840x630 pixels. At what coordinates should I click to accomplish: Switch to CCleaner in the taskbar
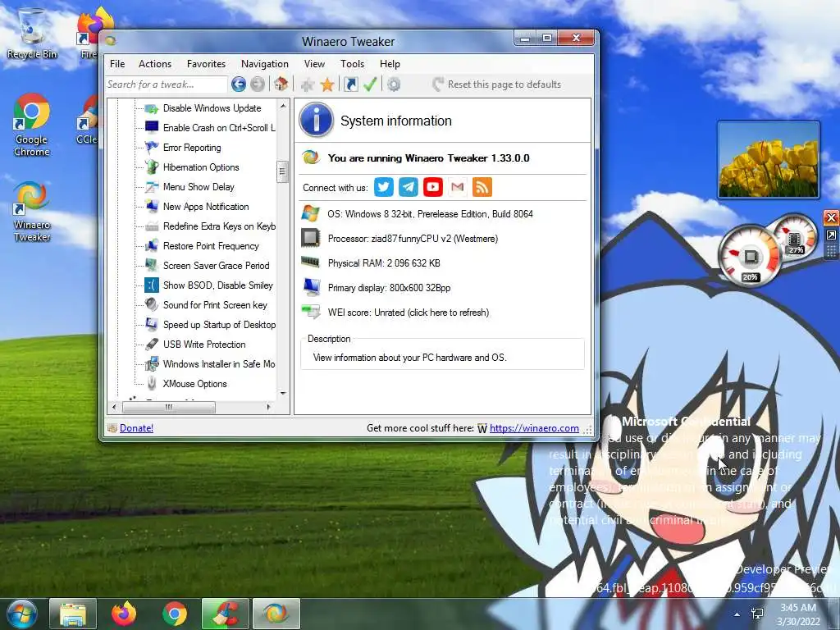(226, 614)
